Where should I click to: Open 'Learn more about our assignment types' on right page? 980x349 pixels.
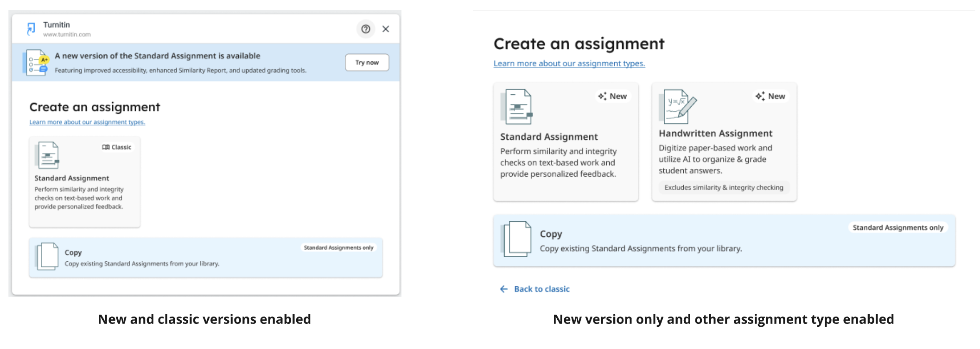point(569,64)
